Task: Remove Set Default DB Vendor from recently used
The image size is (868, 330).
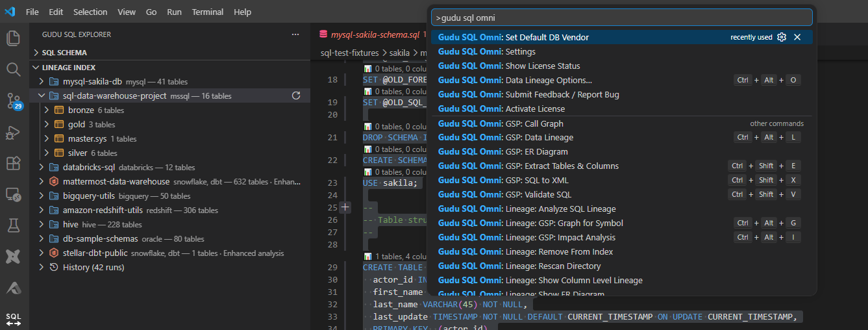Action: point(797,37)
